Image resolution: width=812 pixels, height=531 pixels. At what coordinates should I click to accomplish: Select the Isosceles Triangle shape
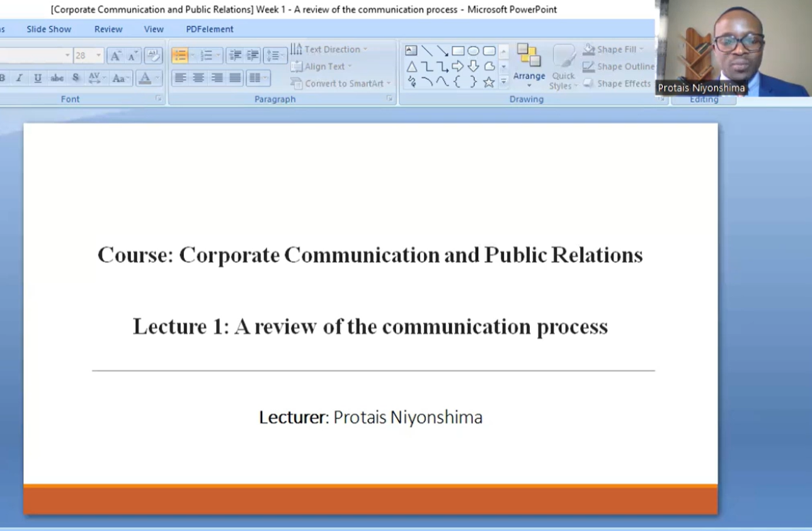[x=411, y=66]
